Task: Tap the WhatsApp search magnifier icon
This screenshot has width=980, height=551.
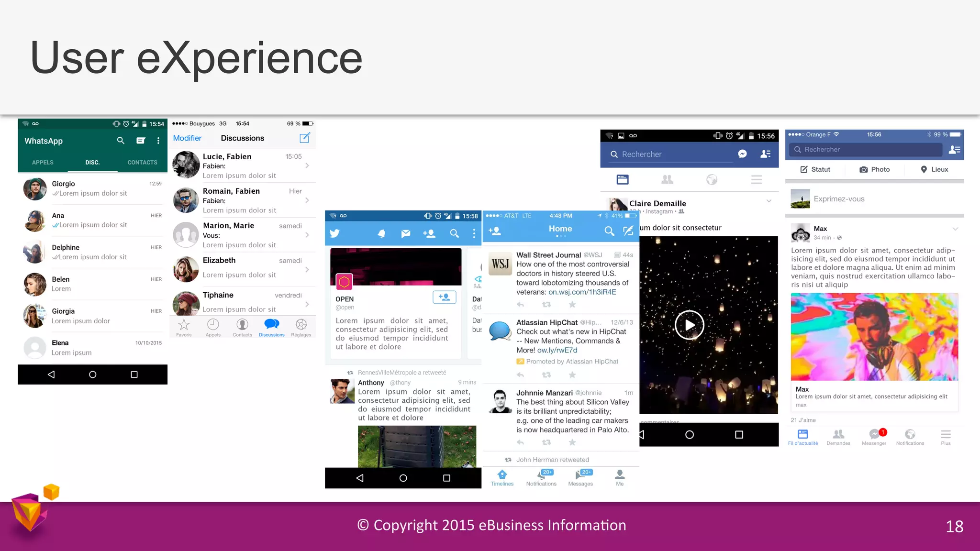Action: [x=121, y=141]
